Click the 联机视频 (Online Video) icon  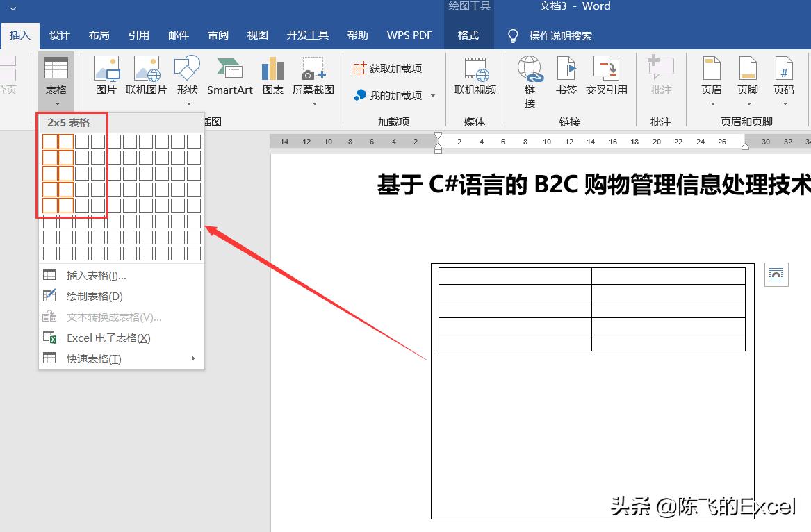point(475,78)
